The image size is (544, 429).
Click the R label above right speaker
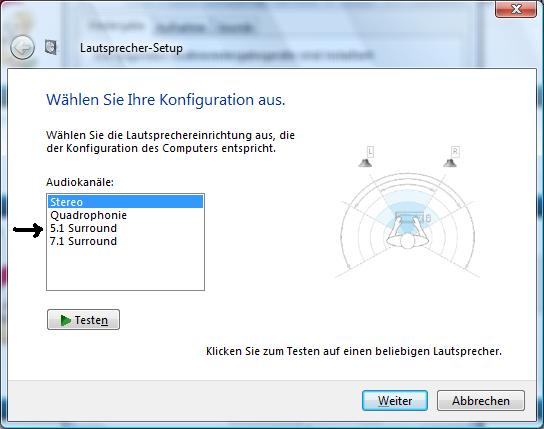click(455, 152)
